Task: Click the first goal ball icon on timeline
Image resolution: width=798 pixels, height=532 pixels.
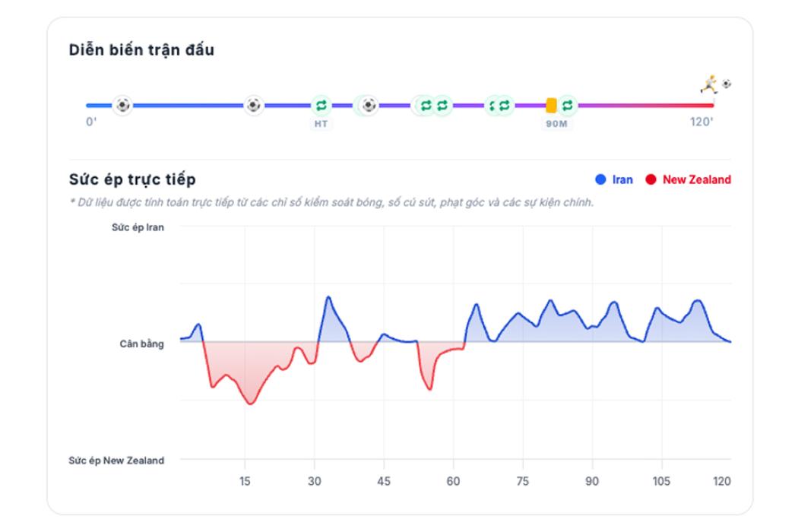Action: click(122, 106)
